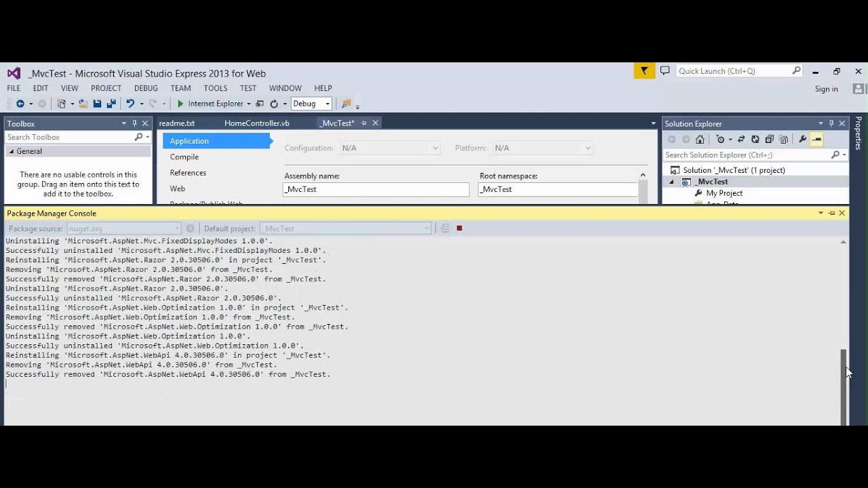868x488 pixels.
Task: Open Toolbox window options dropdown arrow
Action: (x=123, y=123)
